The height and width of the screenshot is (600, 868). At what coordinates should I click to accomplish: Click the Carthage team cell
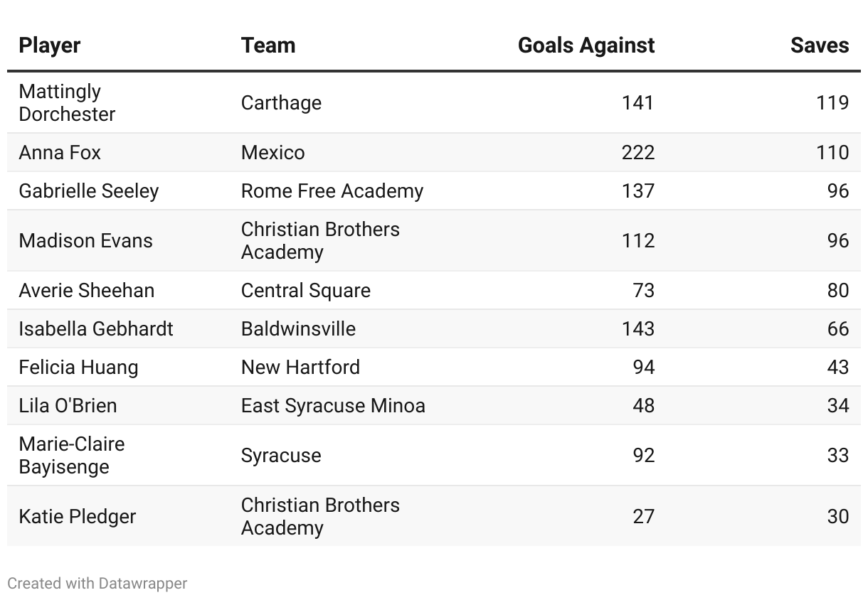281,103
